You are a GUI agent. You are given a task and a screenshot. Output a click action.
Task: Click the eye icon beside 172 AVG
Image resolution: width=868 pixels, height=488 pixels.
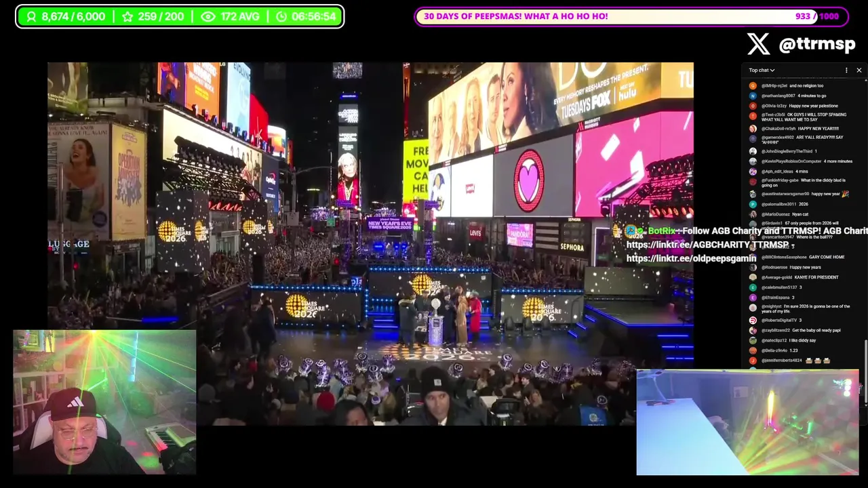(x=208, y=16)
